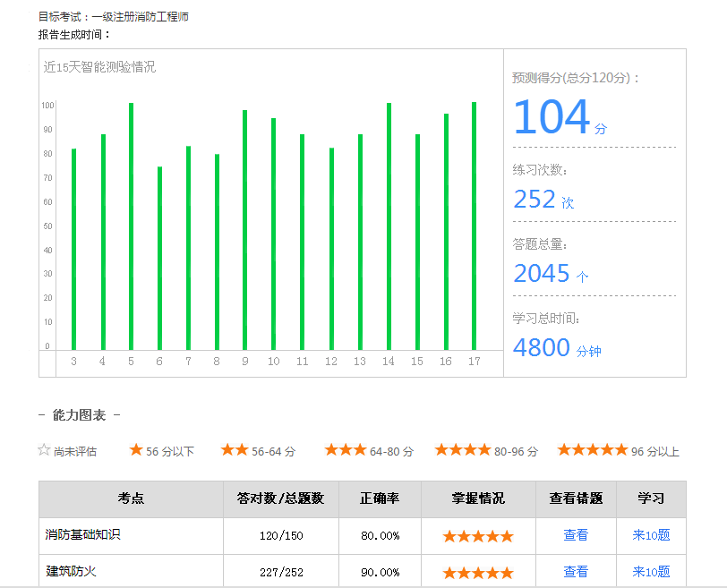Select the green bar for day 4
Image resolution: width=727 pixels, height=588 pixels.
click(103, 242)
